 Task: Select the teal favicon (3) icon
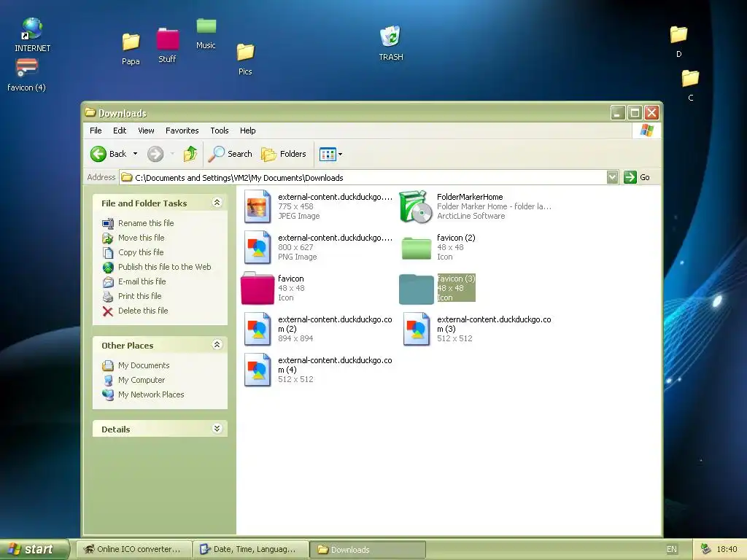click(416, 289)
